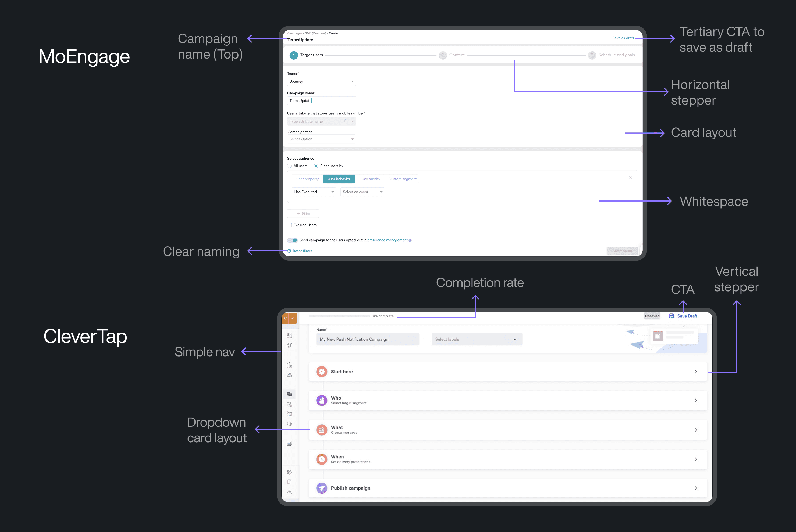This screenshot has height=532, width=796.
Task: Click the 0% complete progress bar
Action: coord(339,316)
